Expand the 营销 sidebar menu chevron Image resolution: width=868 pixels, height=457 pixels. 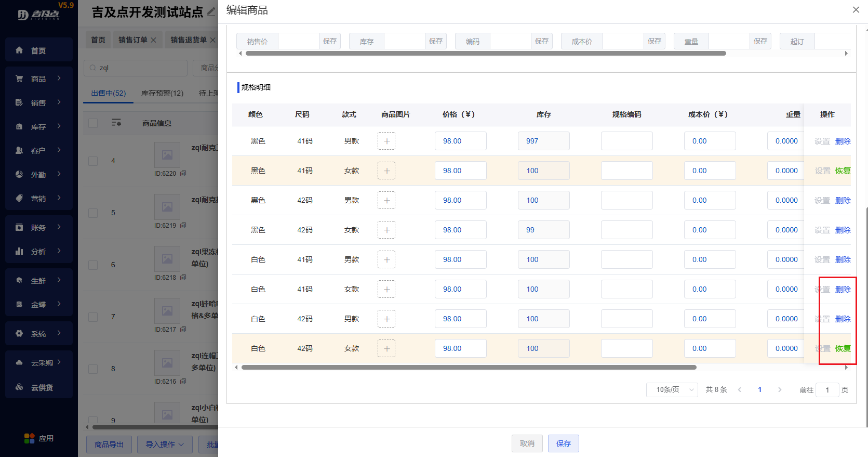(x=59, y=198)
